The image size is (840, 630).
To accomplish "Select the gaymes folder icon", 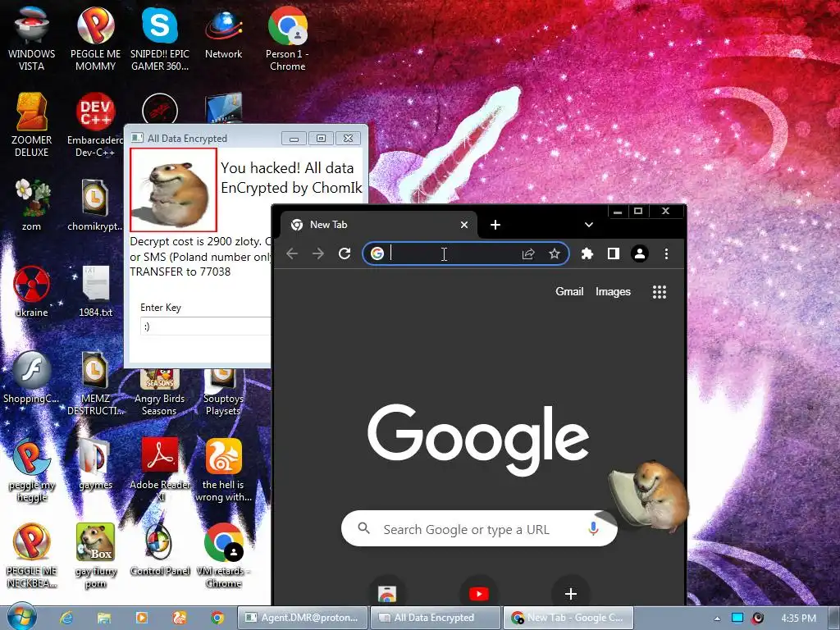I will click(x=95, y=463).
